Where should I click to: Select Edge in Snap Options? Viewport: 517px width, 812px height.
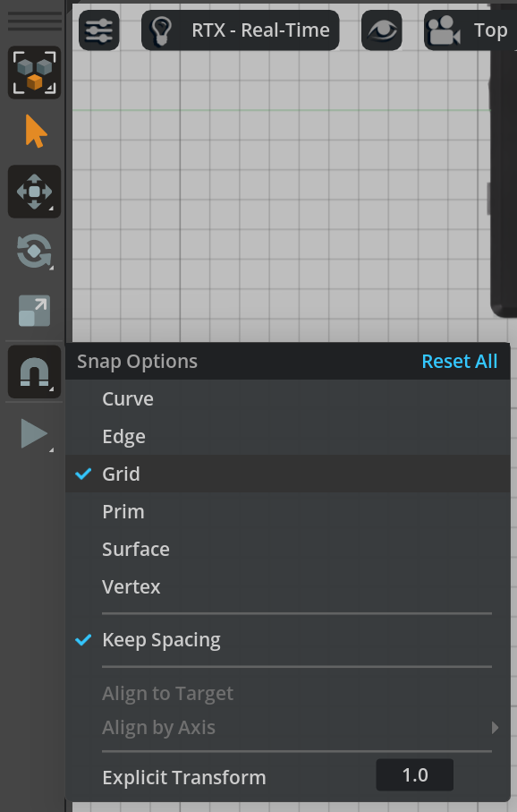coord(123,436)
